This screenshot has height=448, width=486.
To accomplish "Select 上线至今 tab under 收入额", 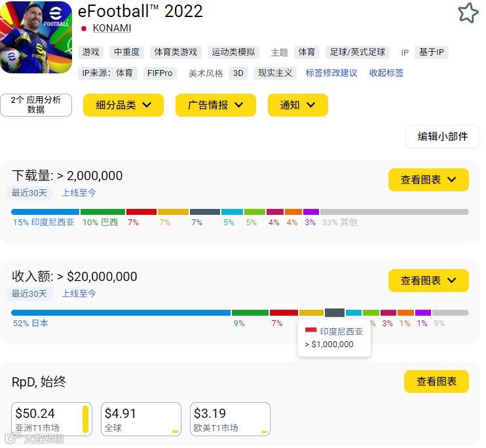I will coord(79,293).
